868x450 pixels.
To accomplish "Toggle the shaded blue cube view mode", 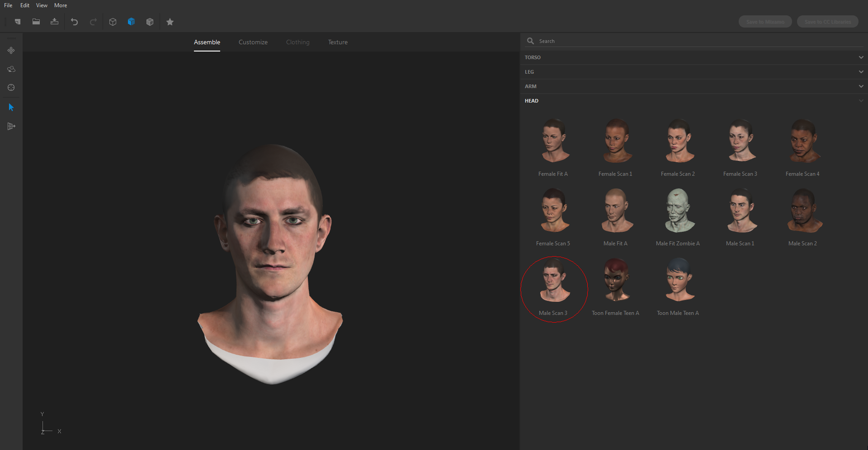I will coord(131,22).
